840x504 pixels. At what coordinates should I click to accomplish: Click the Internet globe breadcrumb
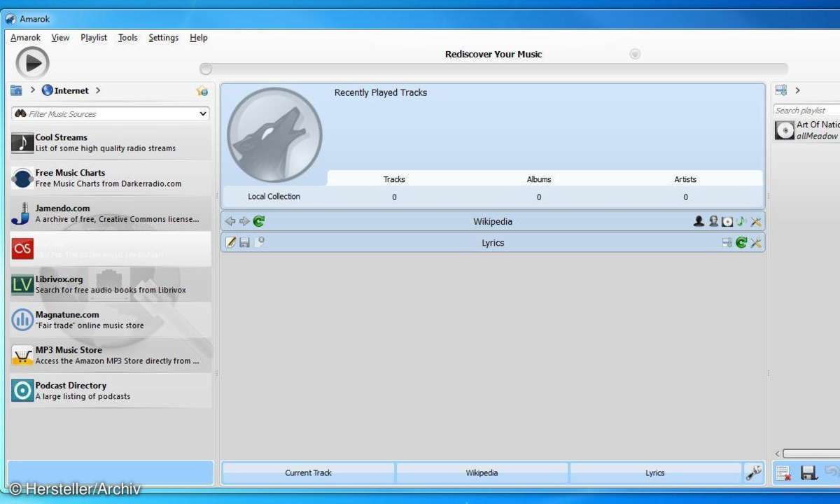(x=66, y=90)
